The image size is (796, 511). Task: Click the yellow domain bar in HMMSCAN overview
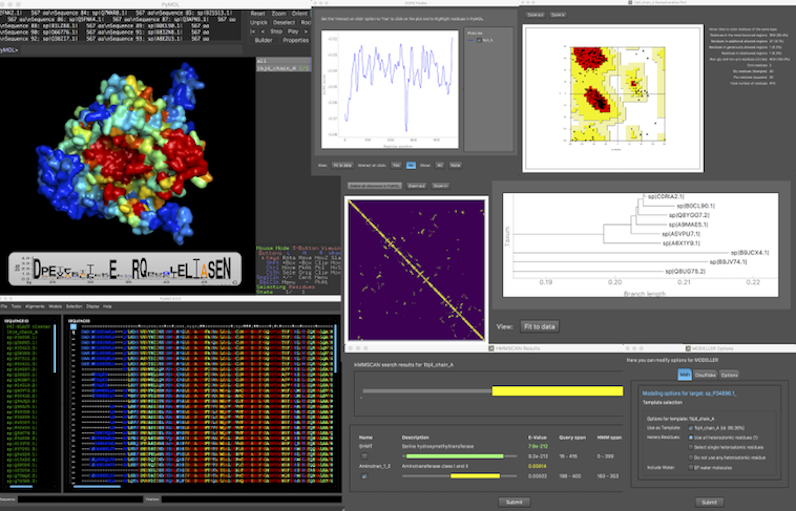(557, 391)
